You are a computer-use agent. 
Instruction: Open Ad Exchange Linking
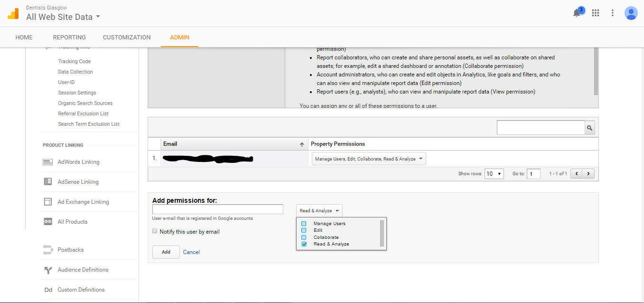(84, 202)
